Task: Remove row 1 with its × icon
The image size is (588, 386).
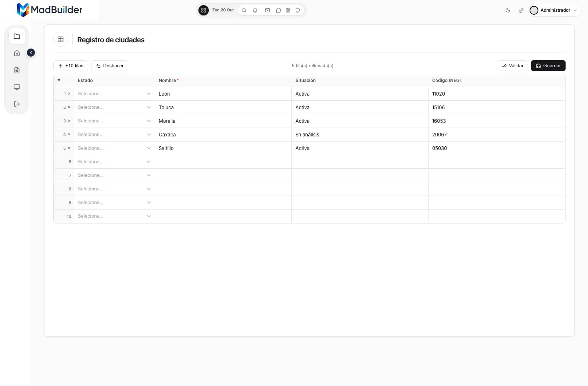Action: coord(69,94)
